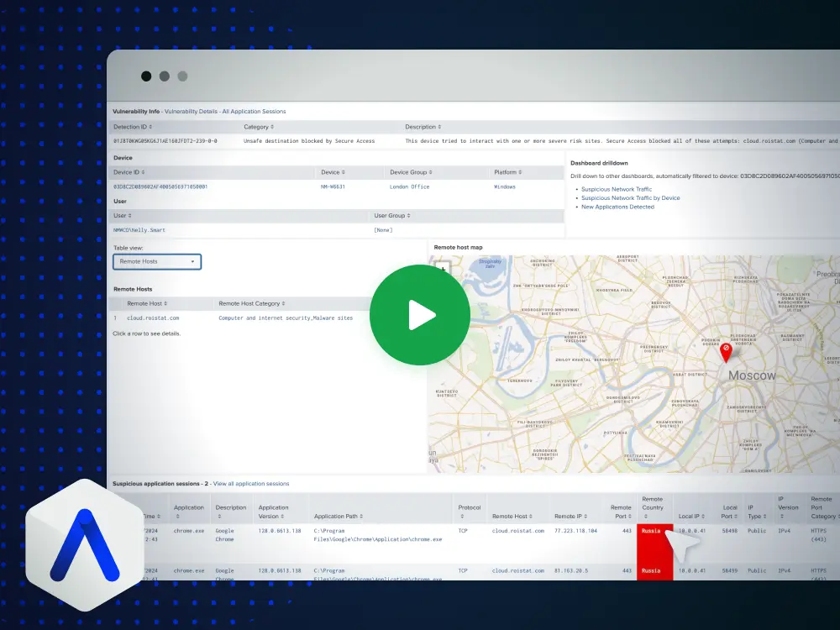Click the Category column sort arrows
The width and height of the screenshot is (840, 630).
click(x=272, y=127)
